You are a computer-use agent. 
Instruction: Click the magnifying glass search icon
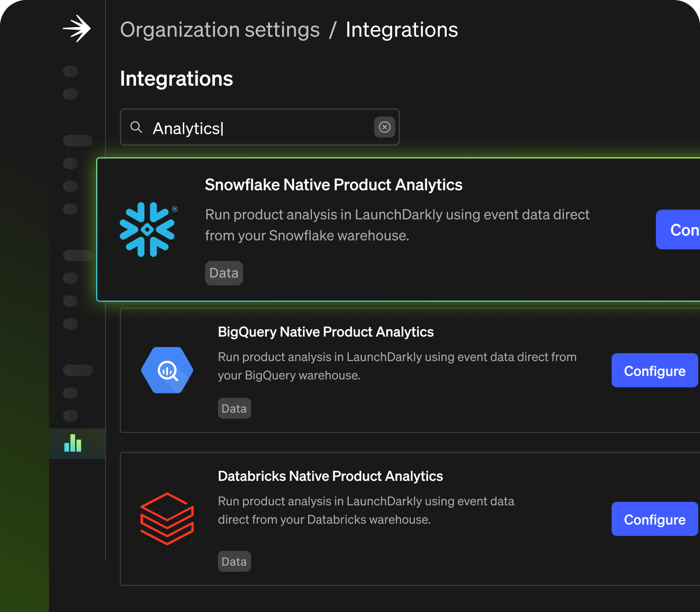point(136,127)
